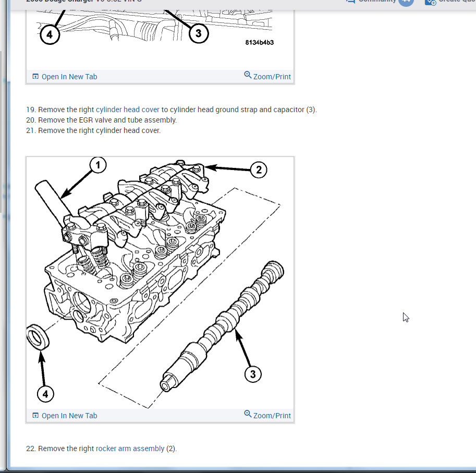Click callout 4 near the camshaft seal
This screenshot has height=473, width=476.
pyautogui.click(x=45, y=394)
